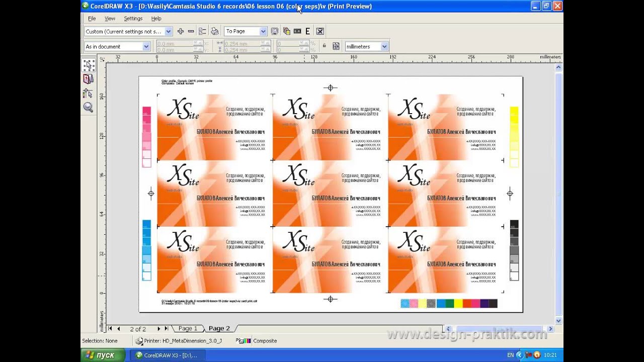Click the plus Save Print Style icon
This screenshot has width=644, height=362.
point(181,31)
